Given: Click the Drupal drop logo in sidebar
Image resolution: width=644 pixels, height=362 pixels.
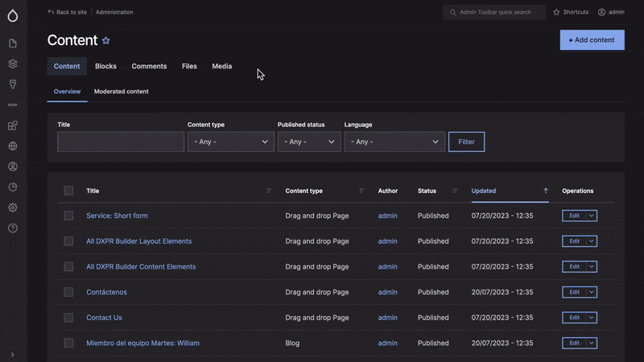Looking at the screenshot, I should [12, 15].
